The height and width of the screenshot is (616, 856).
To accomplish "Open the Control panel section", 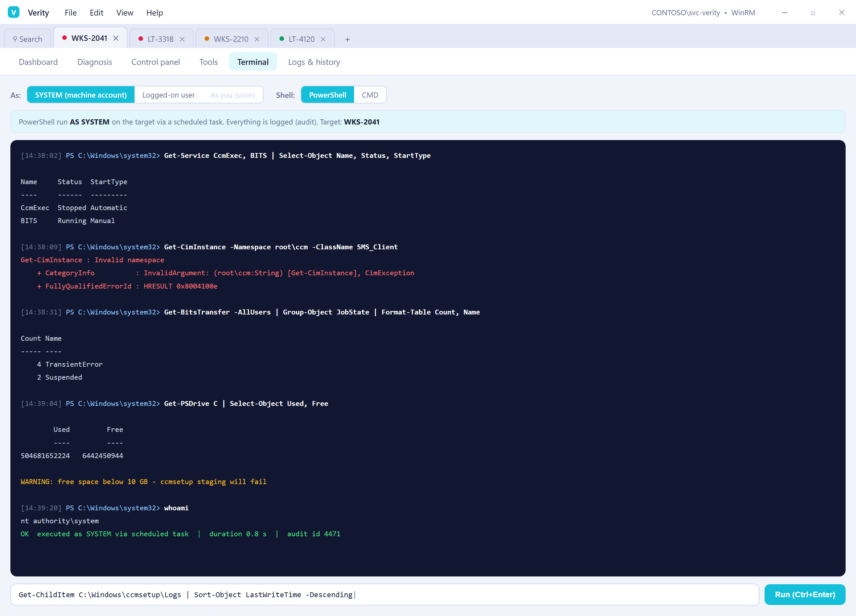I will (x=156, y=62).
